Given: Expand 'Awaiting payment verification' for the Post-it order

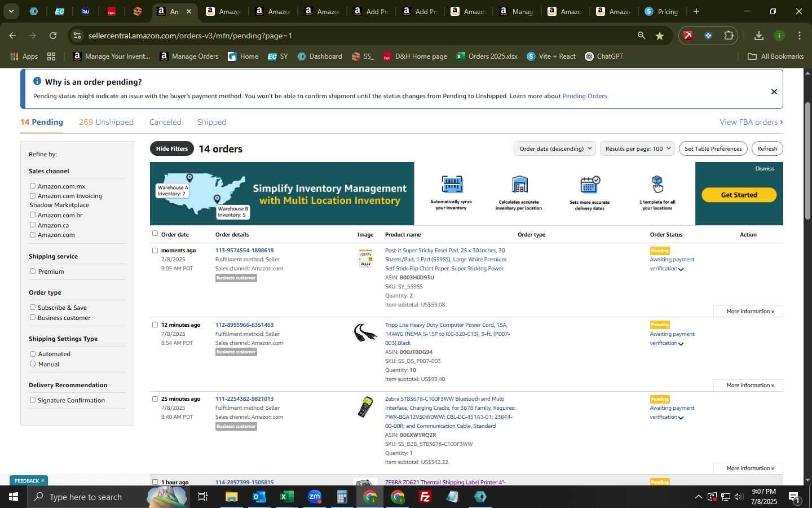Looking at the screenshot, I should [681, 269].
